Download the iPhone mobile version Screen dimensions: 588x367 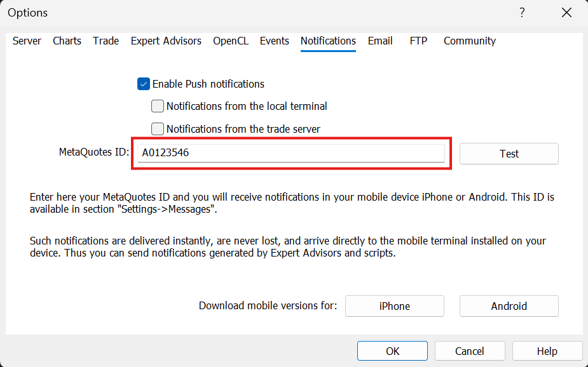click(394, 306)
